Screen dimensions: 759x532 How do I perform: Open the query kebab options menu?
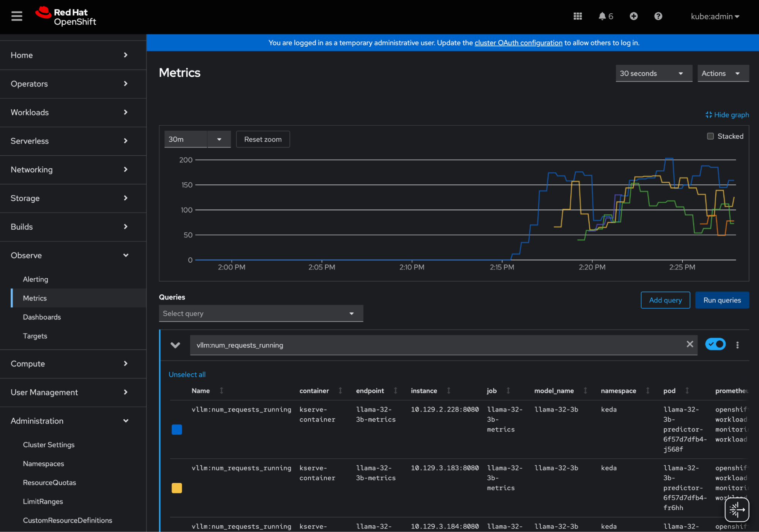(737, 345)
